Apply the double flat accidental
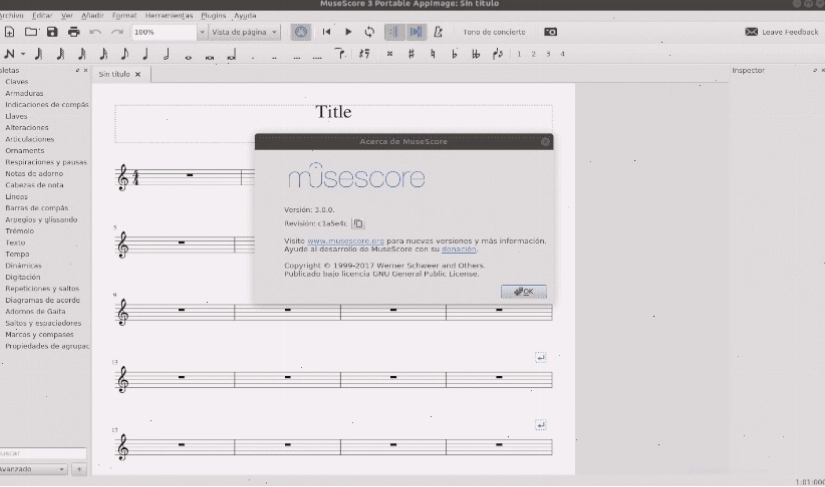Image resolution: width=825 pixels, height=487 pixels. [x=476, y=54]
